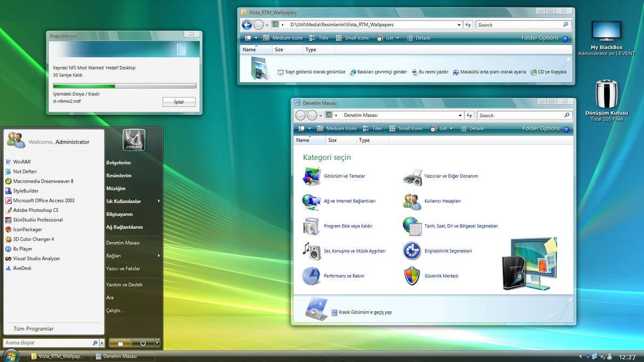Open Kullanıcı Hesapları category icon
This screenshot has width=644, height=362.
(x=412, y=201)
